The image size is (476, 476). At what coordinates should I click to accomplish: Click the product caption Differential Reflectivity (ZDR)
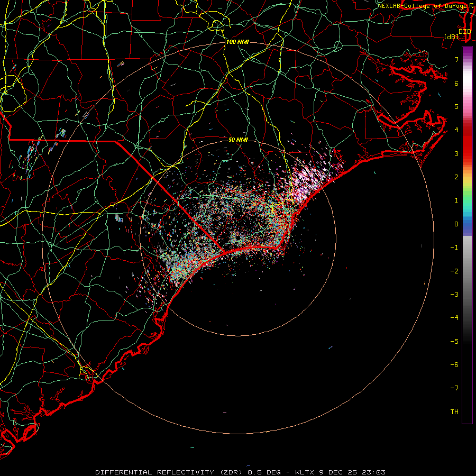[x=168, y=472]
